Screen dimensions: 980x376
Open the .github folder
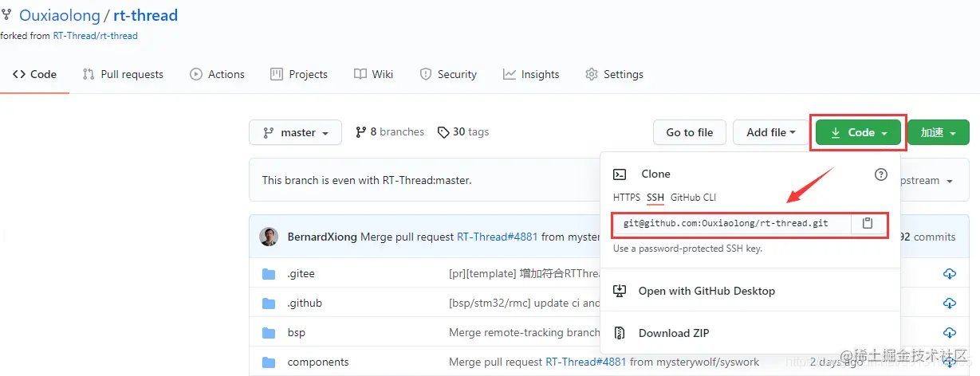pyautogui.click(x=305, y=303)
